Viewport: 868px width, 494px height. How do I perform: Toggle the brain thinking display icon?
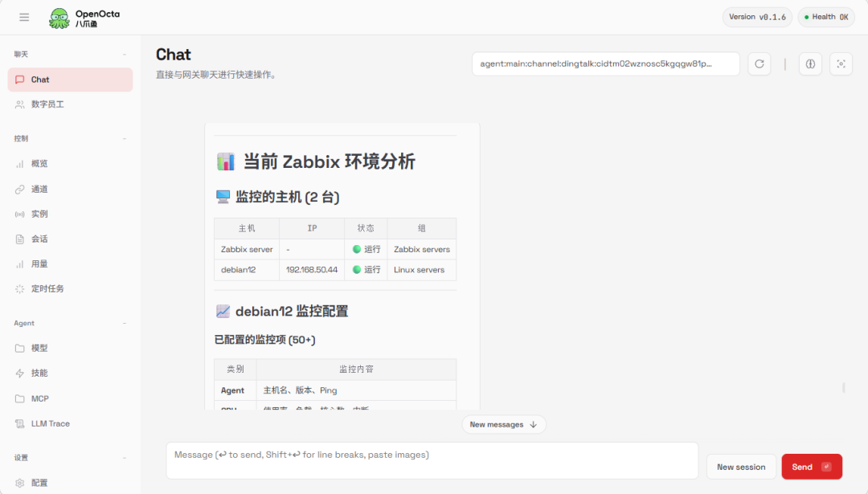tap(810, 64)
